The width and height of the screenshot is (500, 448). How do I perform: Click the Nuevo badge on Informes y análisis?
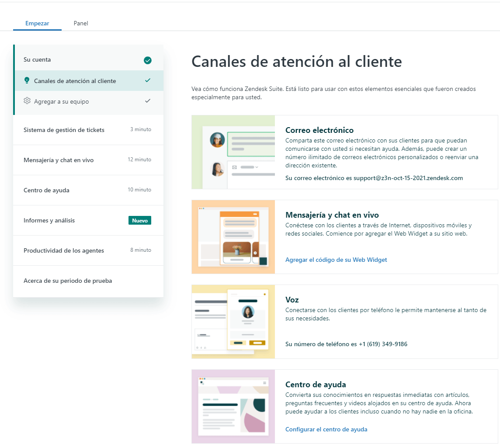click(x=139, y=220)
